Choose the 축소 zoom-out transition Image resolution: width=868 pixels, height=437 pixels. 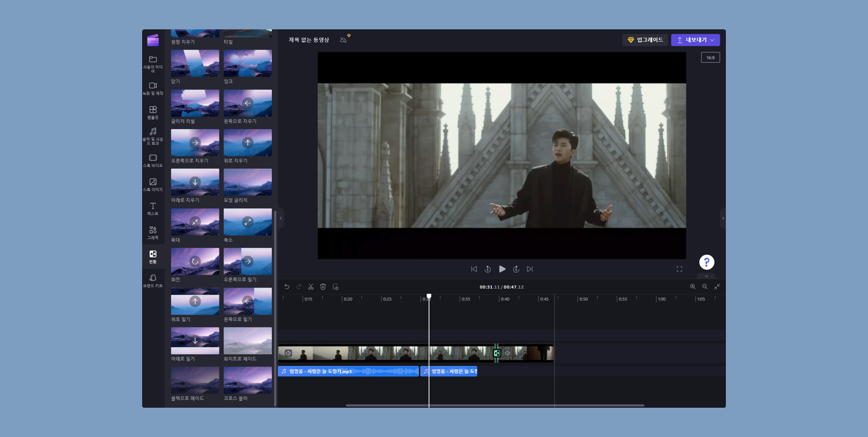click(x=248, y=222)
